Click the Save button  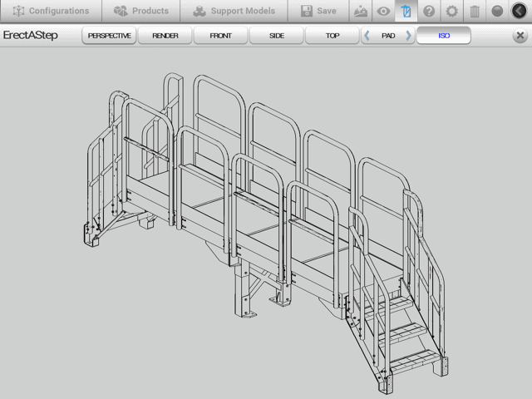[318, 12]
